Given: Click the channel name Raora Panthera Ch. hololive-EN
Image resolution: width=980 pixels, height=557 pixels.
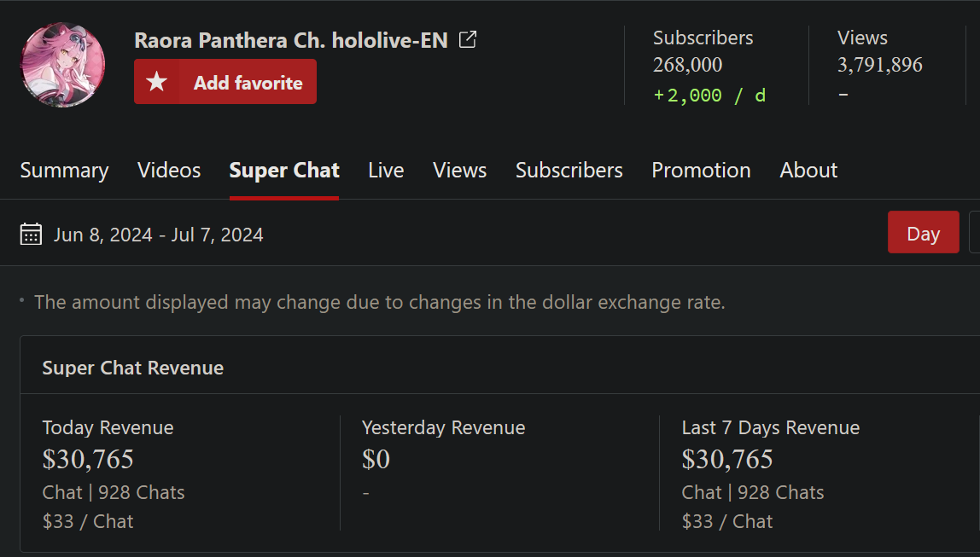Looking at the screenshot, I should [x=291, y=41].
